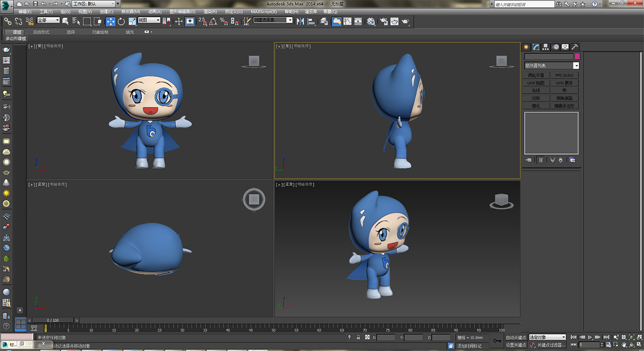This screenshot has height=351, width=644.
Task: Activate the Select and Scale tool
Action: (x=132, y=21)
